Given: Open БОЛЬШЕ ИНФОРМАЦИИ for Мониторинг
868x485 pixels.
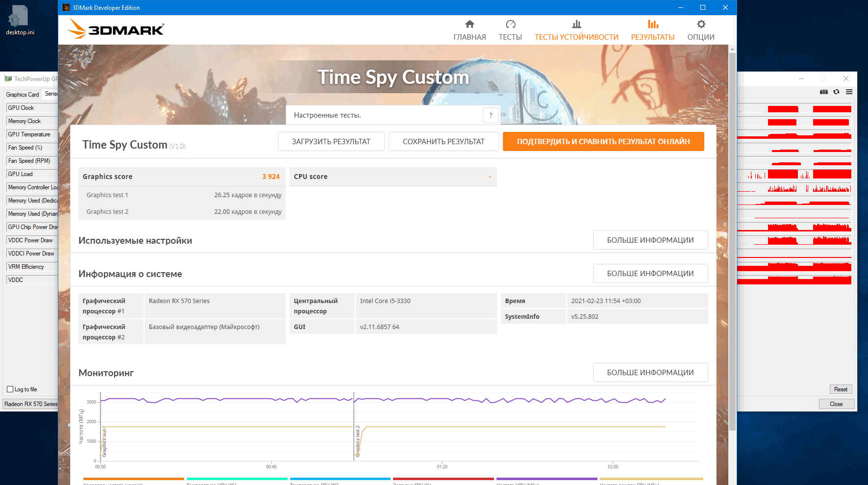Looking at the screenshot, I should tap(650, 373).
